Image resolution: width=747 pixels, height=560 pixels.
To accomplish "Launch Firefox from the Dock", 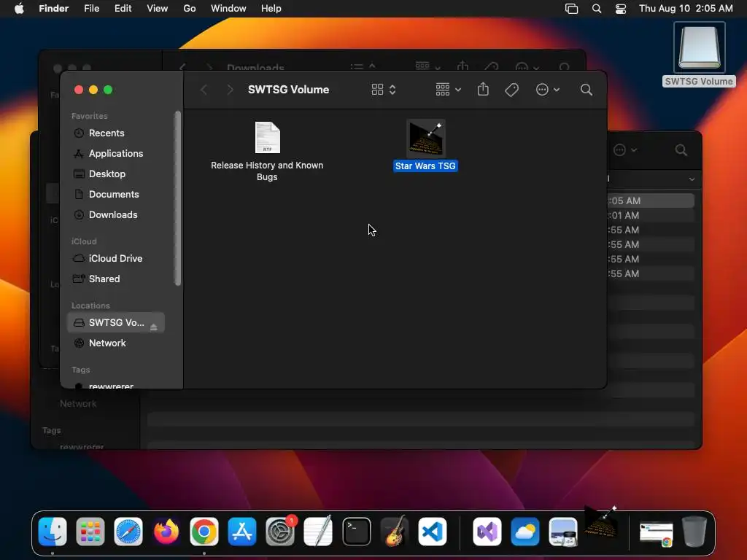I will click(166, 531).
